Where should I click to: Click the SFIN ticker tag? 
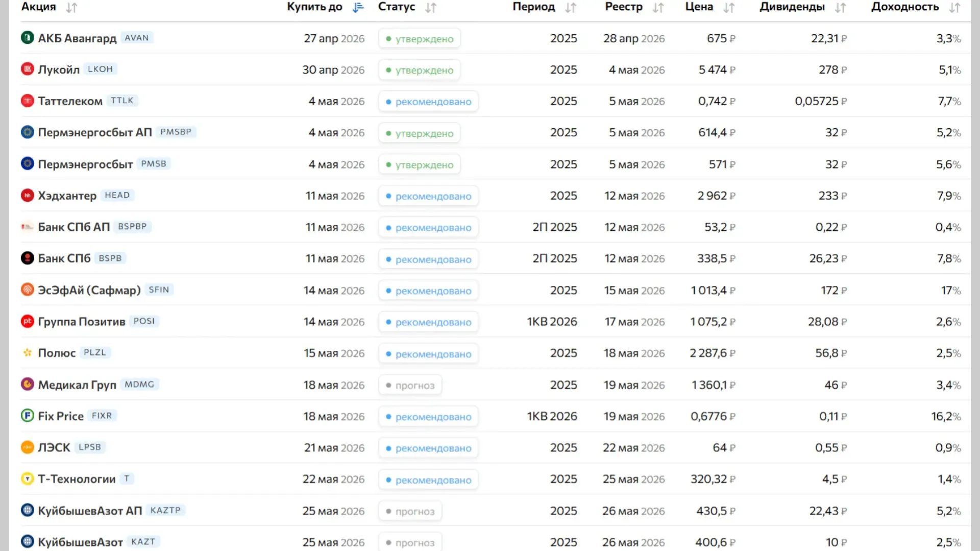[159, 290]
